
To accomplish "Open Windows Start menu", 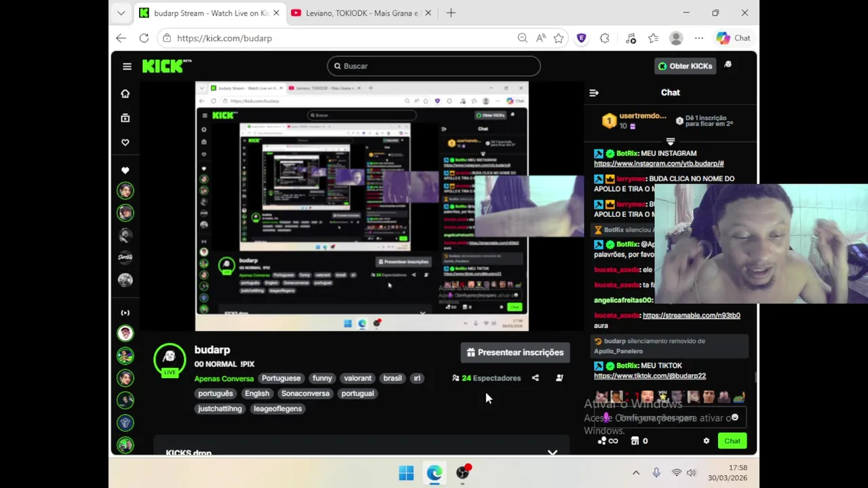I will [x=406, y=473].
